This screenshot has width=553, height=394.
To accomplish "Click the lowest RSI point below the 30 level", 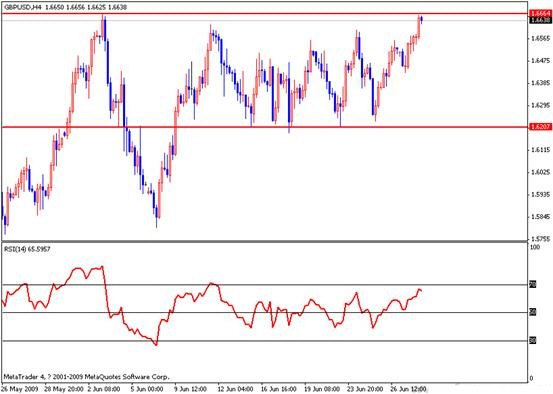I will pyautogui.click(x=156, y=344).
